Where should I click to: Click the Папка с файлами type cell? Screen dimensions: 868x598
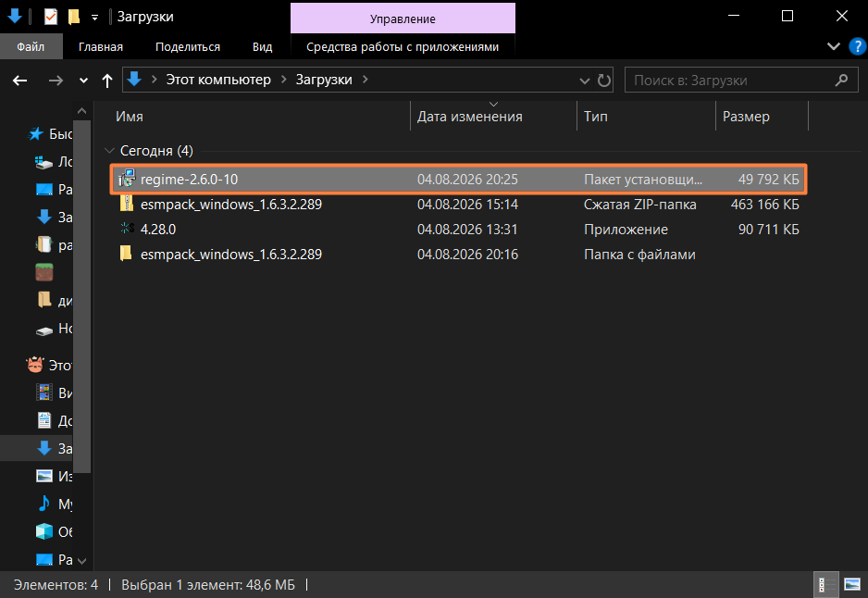pyautogui.click(x=639, y=255)
